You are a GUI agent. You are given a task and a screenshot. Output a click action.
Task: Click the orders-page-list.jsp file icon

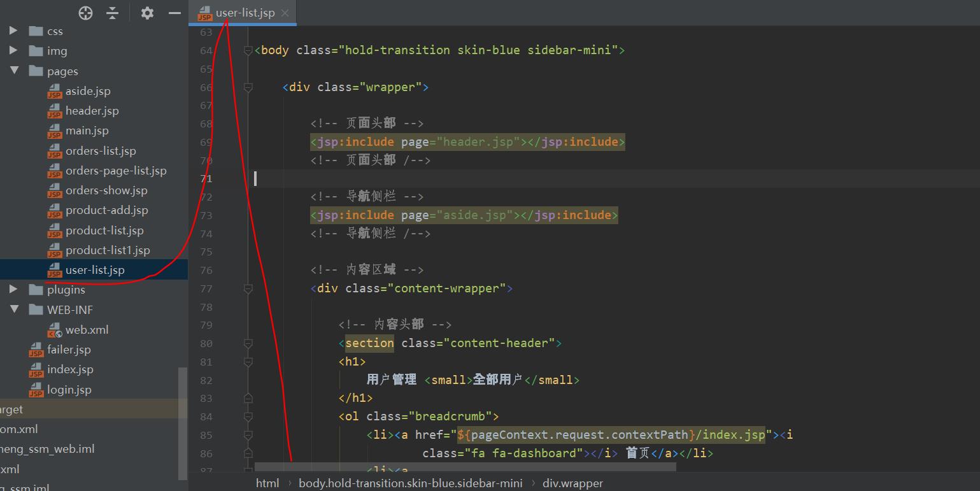55,171
